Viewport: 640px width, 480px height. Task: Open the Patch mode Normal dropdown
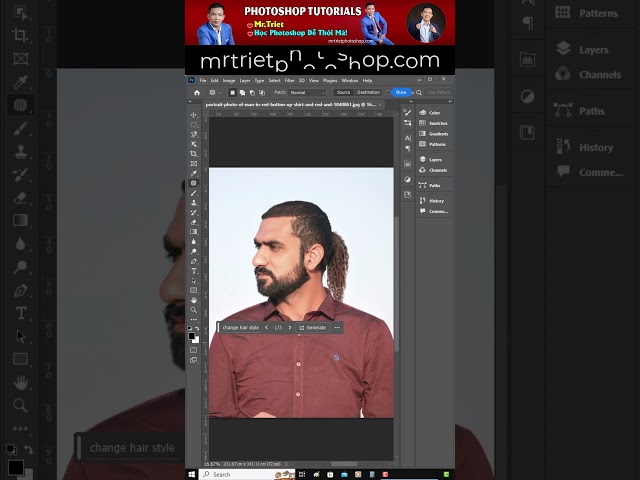click(x=307, y=93)
